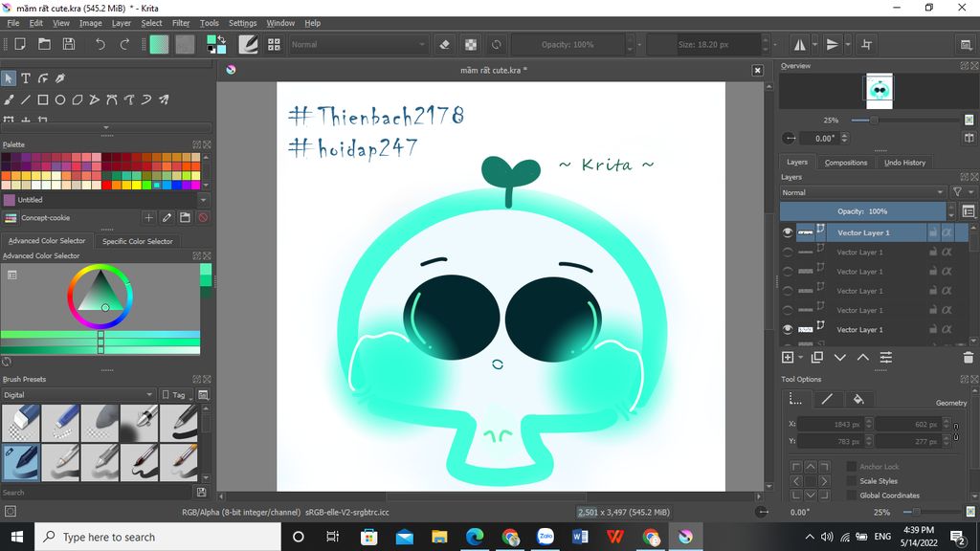Screen dimensions: 980x551
Task: Select the Text tool in the toolbox
Action: click(x=26, y=78)
